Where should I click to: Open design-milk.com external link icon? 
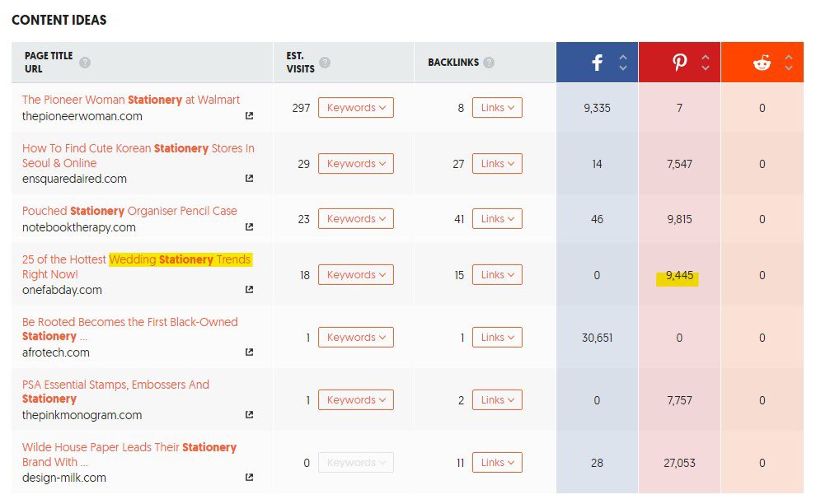(249, 477)
